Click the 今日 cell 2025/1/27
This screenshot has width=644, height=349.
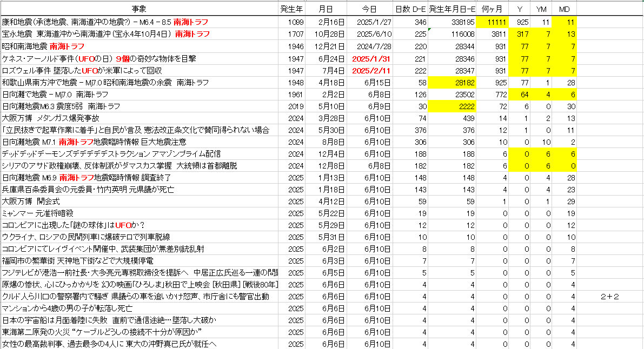coord(369,22)
